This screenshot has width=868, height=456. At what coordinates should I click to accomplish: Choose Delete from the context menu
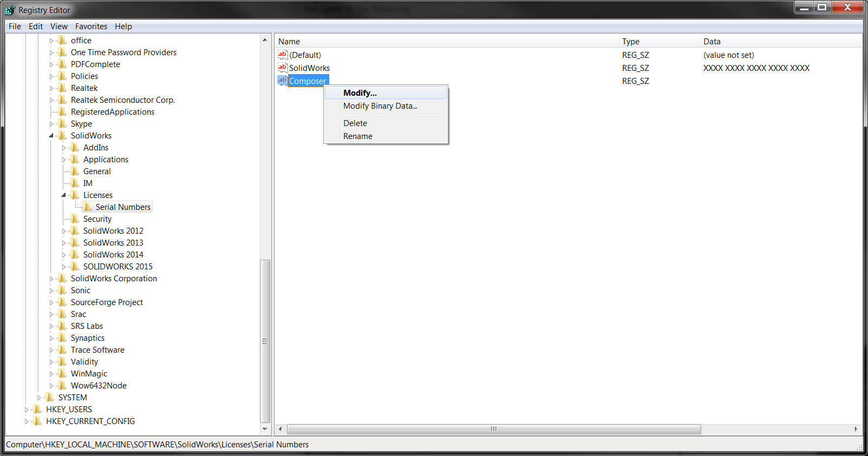(386, 123)
